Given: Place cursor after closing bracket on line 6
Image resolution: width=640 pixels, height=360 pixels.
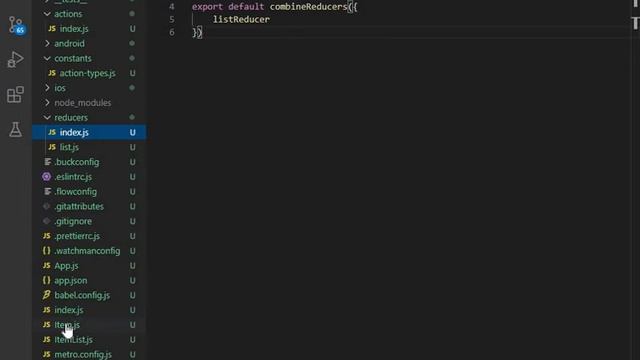Looking at the screenshot, I should pos(202,32).
